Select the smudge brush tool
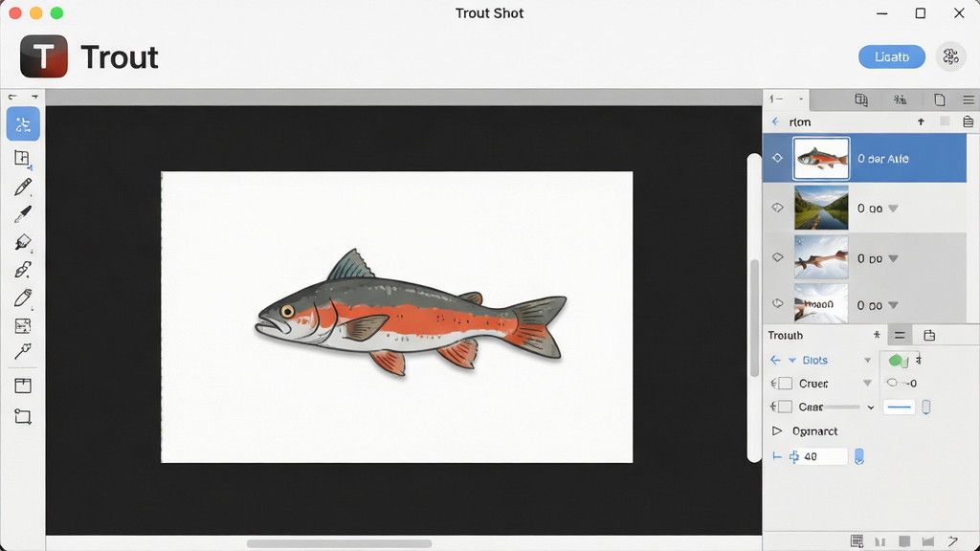Image resolution: width=980 pixels, height=551 pixels. (23, 270)
